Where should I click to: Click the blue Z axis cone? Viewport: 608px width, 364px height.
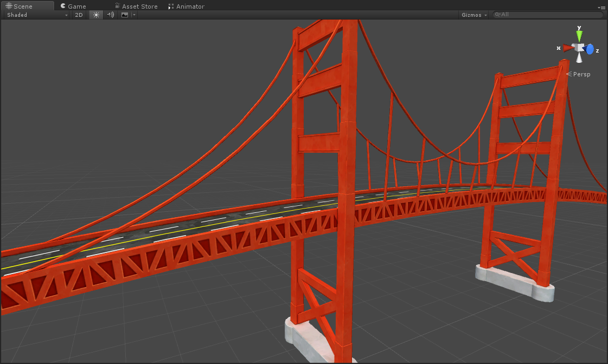(x=588, y=49)
